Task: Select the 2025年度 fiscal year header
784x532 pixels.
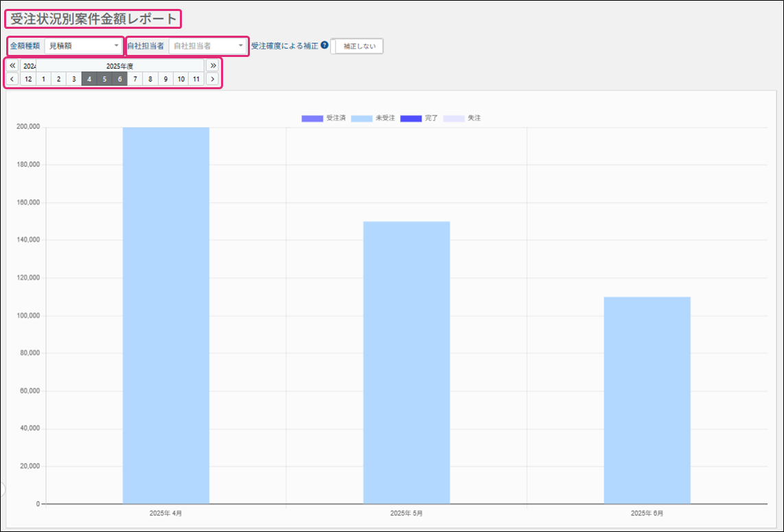Action: pos(119,66)
